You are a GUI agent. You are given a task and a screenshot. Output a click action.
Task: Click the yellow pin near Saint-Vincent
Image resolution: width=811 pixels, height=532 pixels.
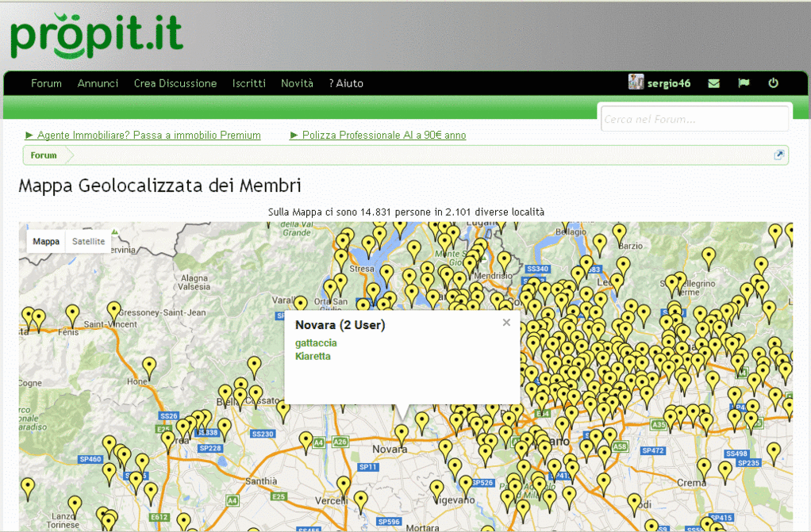113,312
